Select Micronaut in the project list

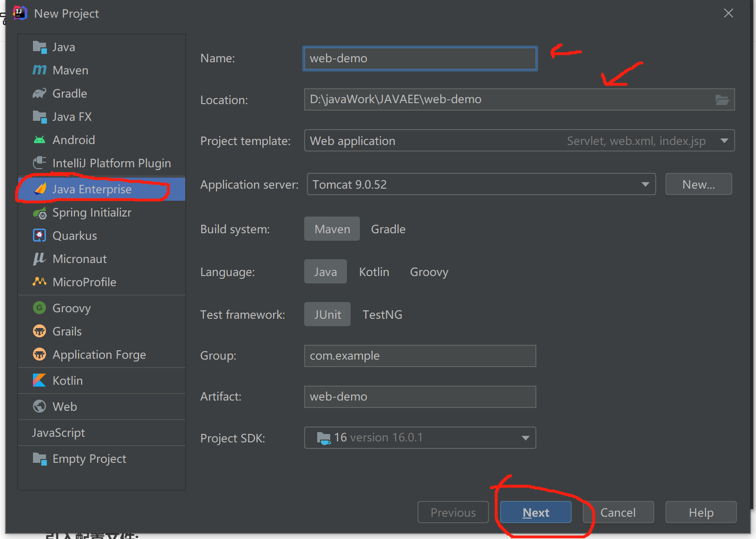click(x=102, y=259)
